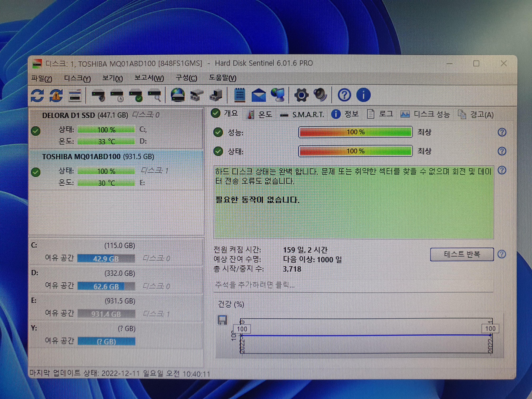Screen dimensions: 532x399
Task: Click the disk with green ball toolbar icon
Action: coord(136,96)
